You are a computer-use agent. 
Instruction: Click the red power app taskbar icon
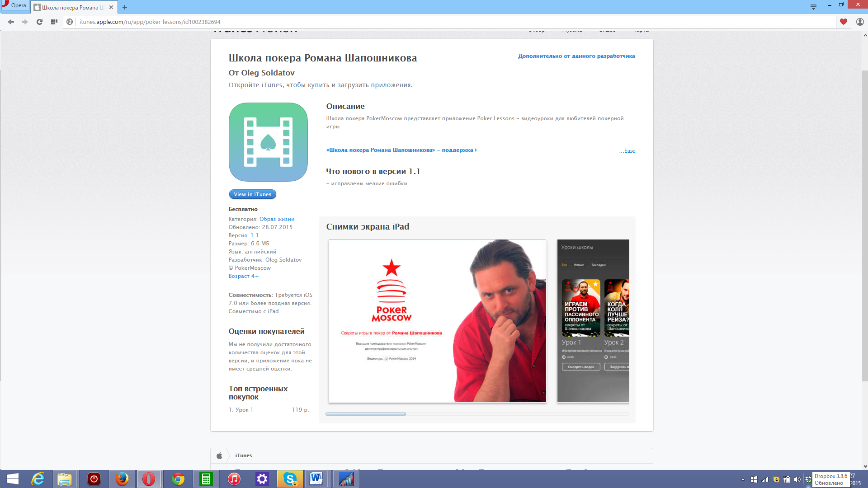click(94, 479)
